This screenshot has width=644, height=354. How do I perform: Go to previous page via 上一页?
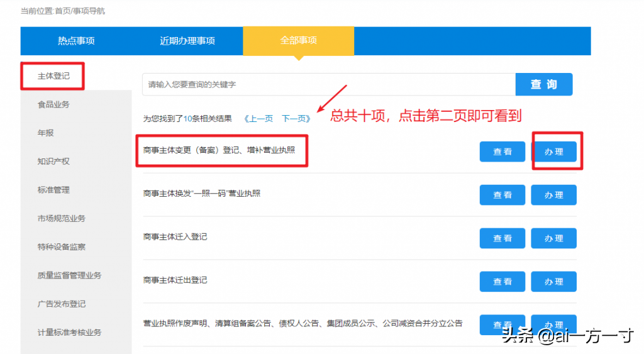click(258, 119)
